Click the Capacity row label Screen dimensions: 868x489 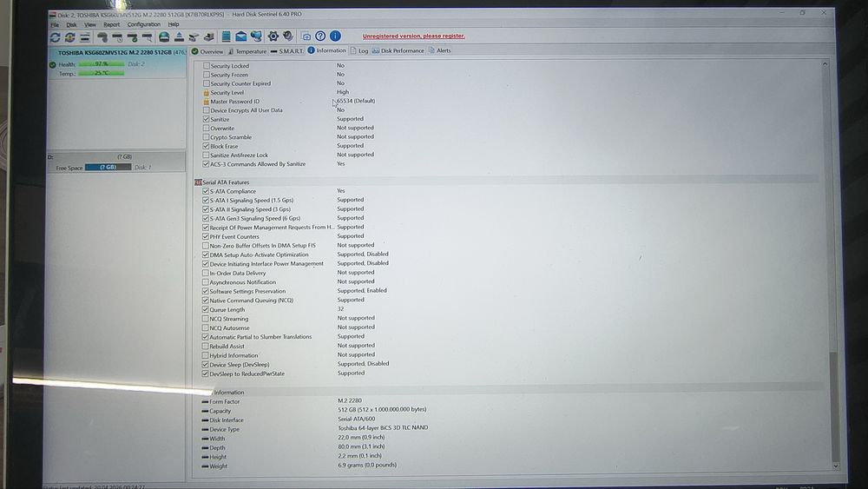point(220,411)
